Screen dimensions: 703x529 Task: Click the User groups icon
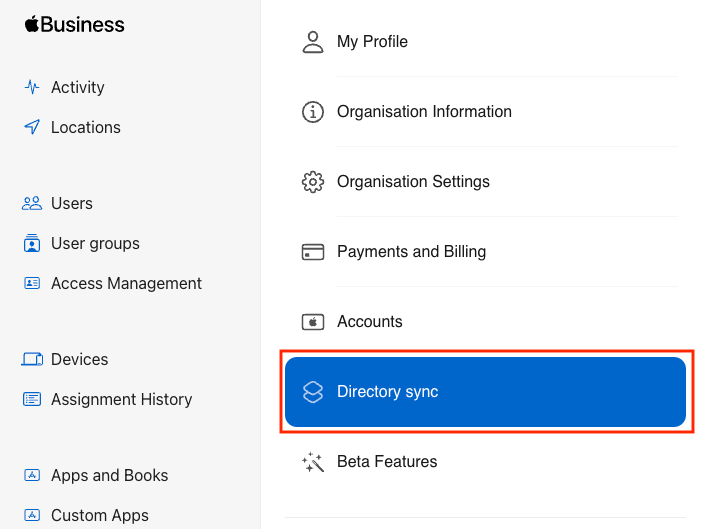(x=32, y=243)
